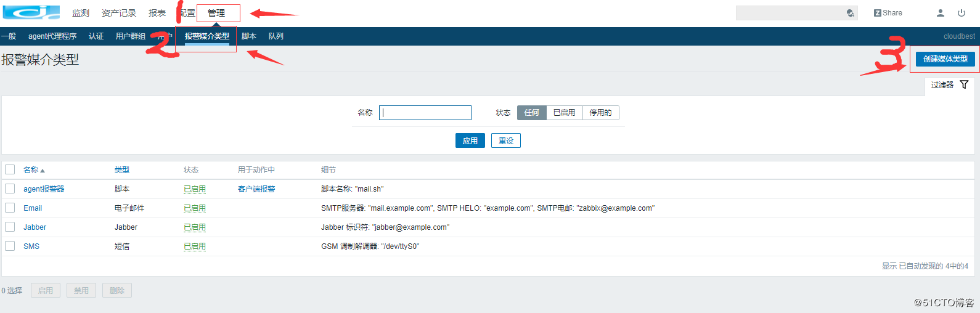980x313 pixels.
Task: Click the cloudbest server name text
Action: 959,36
